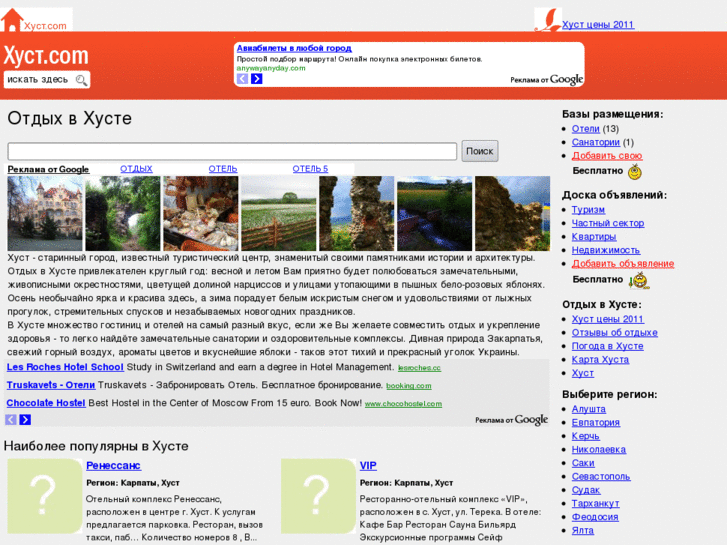Click the main search text field
This screenshot has height=545, width=727.
coord(232,151)
